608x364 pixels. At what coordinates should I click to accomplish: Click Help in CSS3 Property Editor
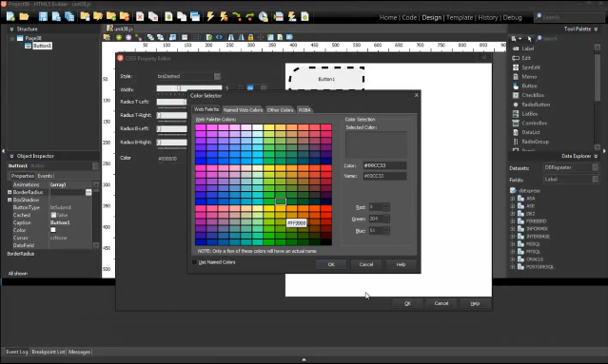click(x=475, y=303)
